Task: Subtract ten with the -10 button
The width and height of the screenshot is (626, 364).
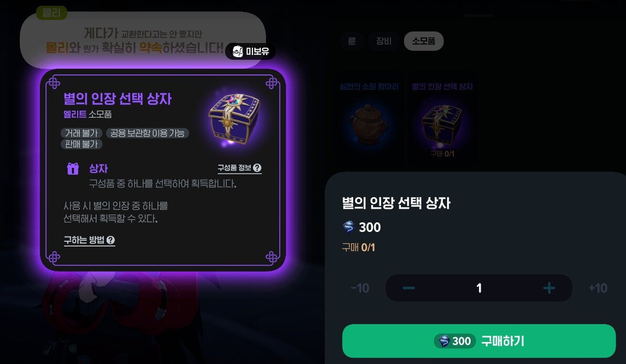Action: [360, 288]
